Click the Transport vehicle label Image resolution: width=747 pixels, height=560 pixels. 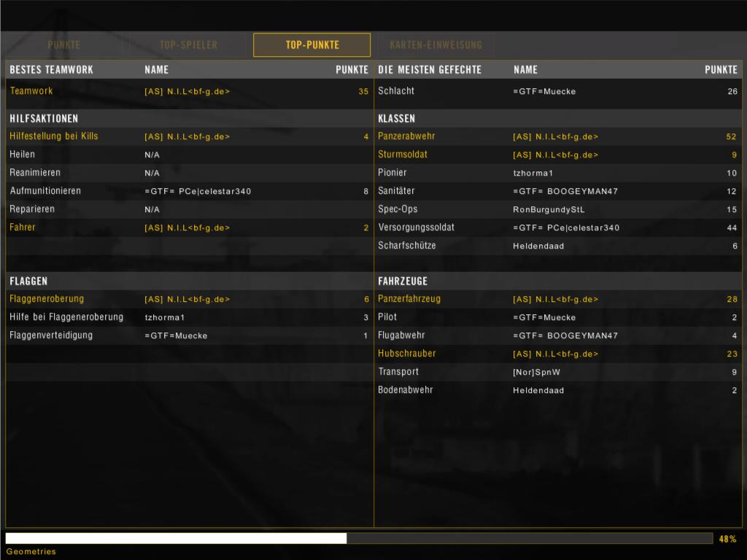(x=398, y=371)
